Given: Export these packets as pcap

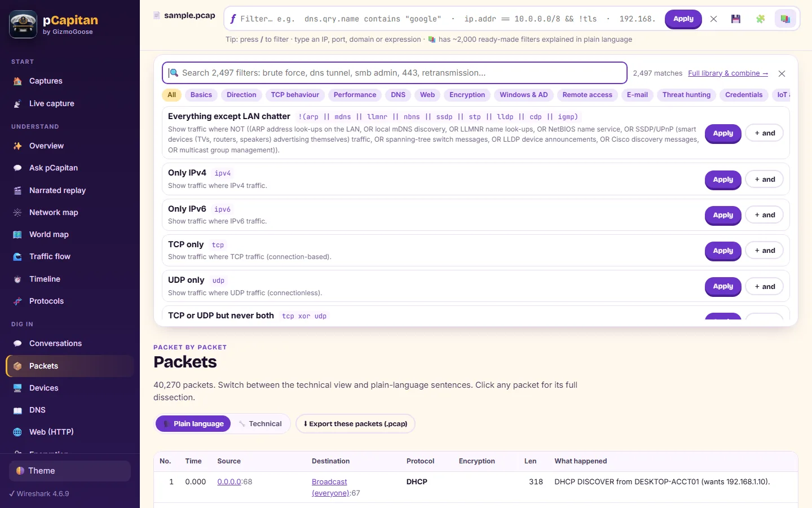Looking at the screenshot, I should [355, 424].
